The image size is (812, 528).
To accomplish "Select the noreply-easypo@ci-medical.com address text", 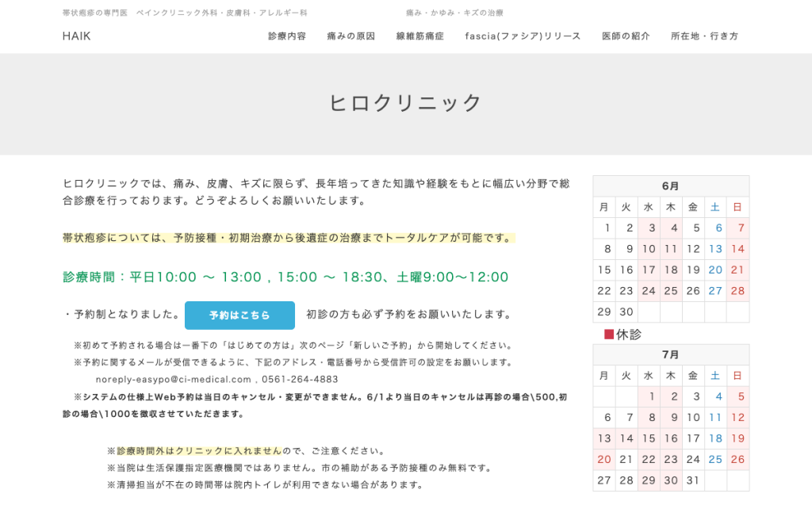I will click(174, 380).
